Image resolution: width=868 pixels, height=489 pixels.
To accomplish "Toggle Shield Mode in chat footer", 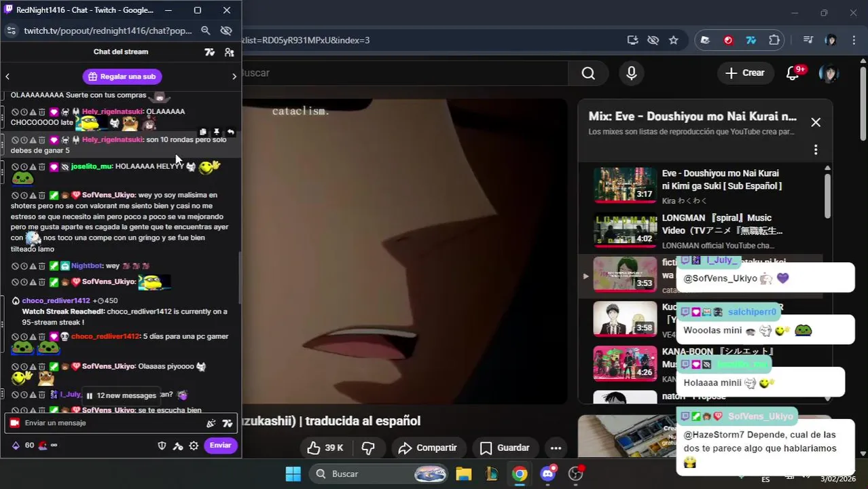I will [162, 446].
